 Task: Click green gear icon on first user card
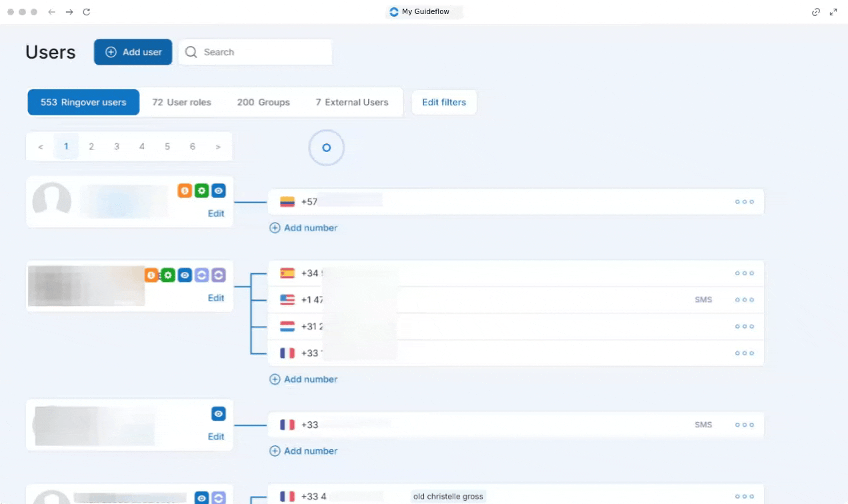point(201,191)
